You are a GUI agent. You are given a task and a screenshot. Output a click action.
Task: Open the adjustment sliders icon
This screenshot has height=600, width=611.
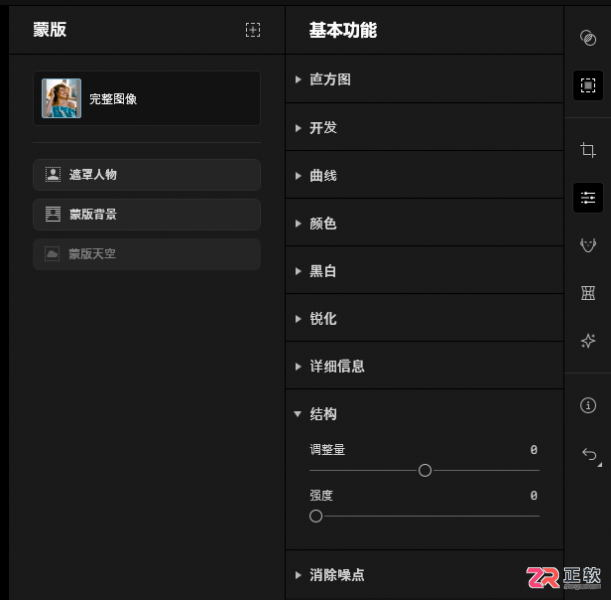pyautogui.click(x=588, y=198)
